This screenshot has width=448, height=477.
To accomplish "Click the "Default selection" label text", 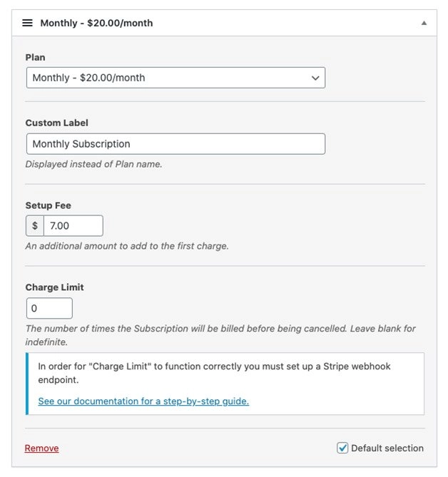I will point(387,448).
